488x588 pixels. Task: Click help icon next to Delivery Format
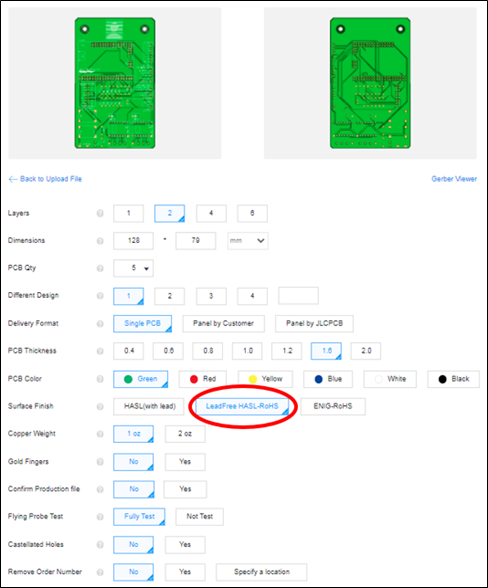100,324
